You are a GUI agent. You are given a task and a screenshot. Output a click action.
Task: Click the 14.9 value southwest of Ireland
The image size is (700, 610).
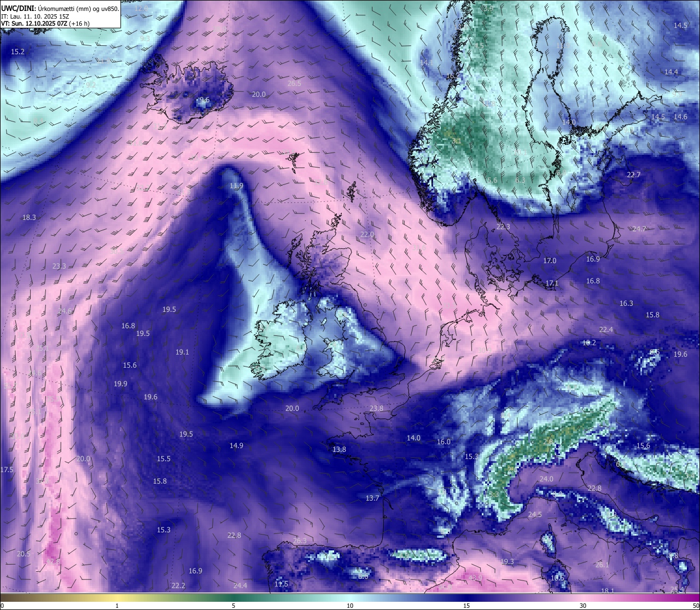point(236,446)
